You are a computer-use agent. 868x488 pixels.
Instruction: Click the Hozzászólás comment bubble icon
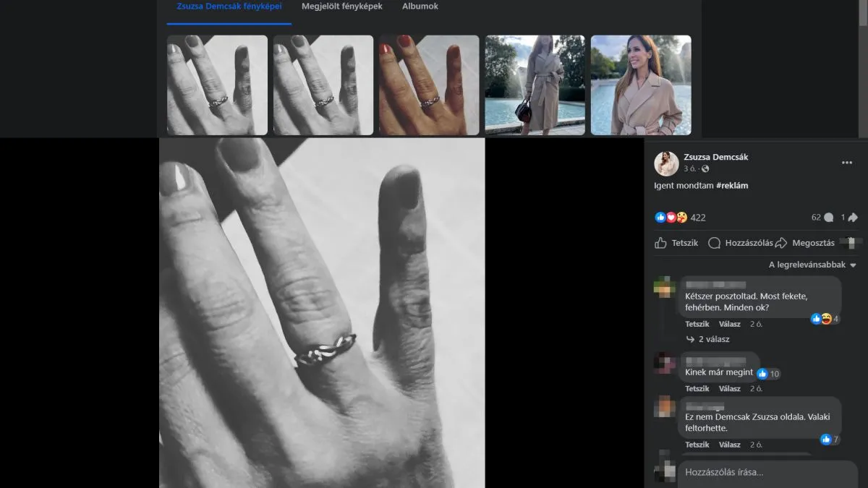(714, 243)
